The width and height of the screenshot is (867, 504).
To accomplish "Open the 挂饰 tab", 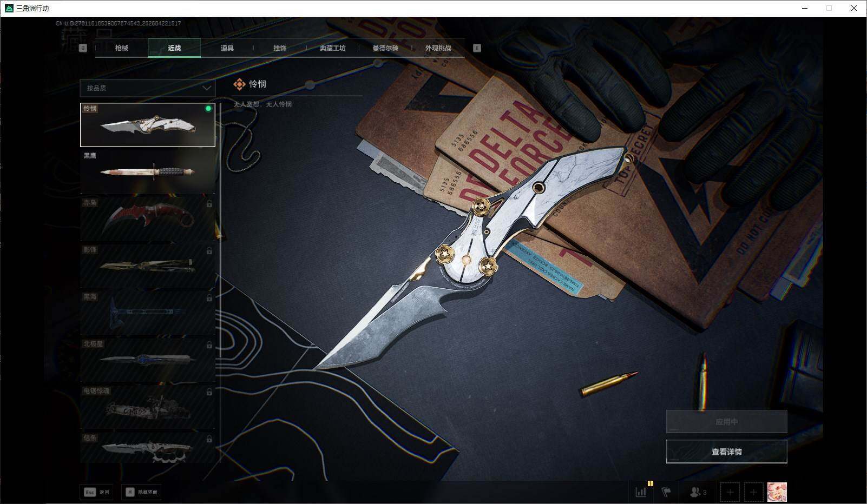I will (x=280, y=48).
